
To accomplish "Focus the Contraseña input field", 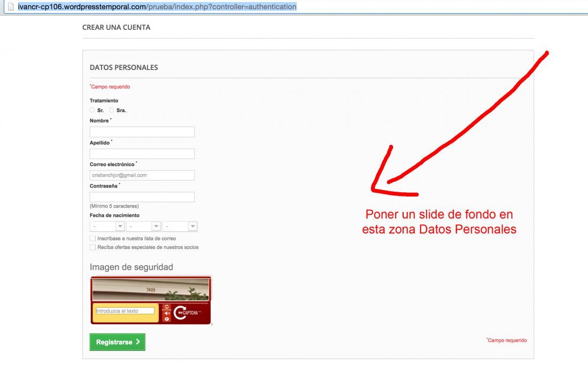I will [142, 197].
